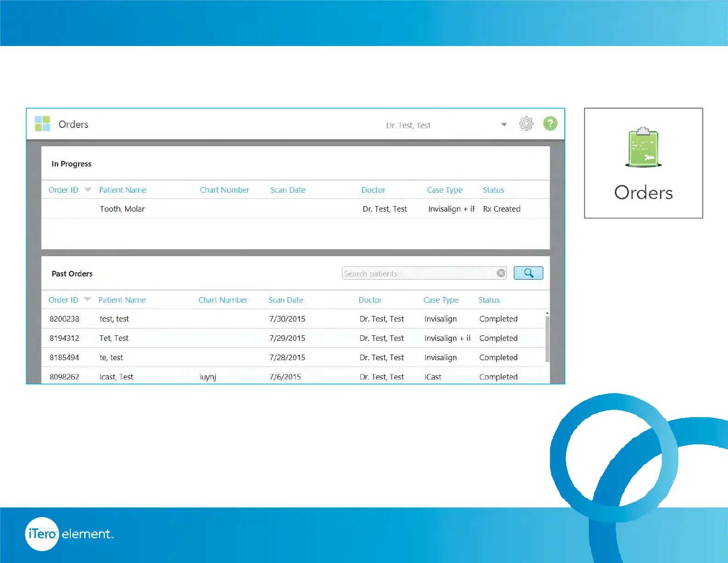Click the magnifying glass search button
Image resolution: width=728 pixels, height=563 pixels.
tap(529, 273)
